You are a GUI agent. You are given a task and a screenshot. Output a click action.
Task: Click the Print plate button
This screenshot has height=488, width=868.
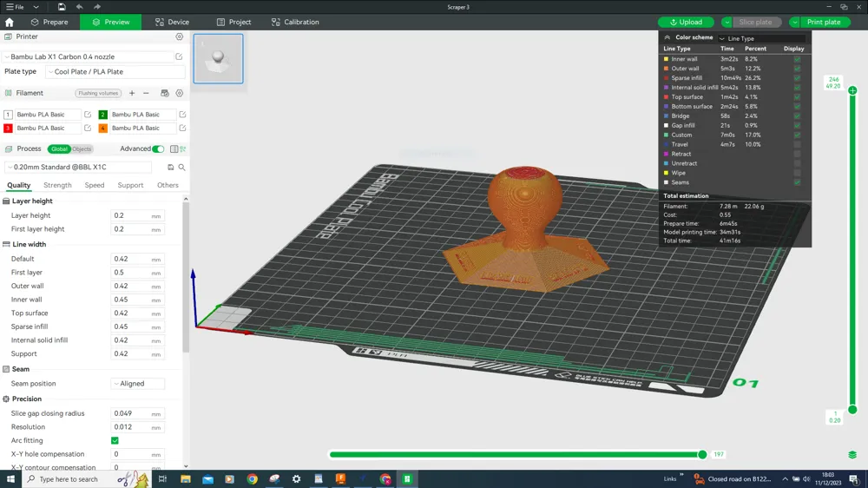[x=824, y=22]
